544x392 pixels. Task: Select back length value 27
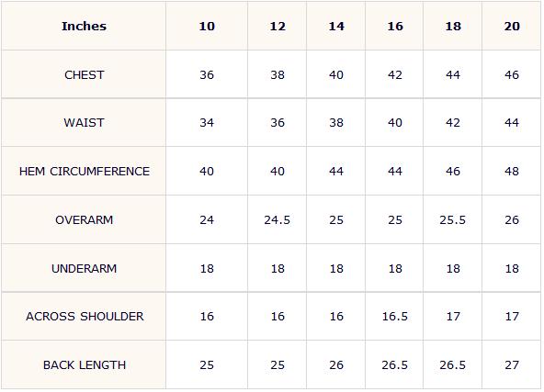512,365
